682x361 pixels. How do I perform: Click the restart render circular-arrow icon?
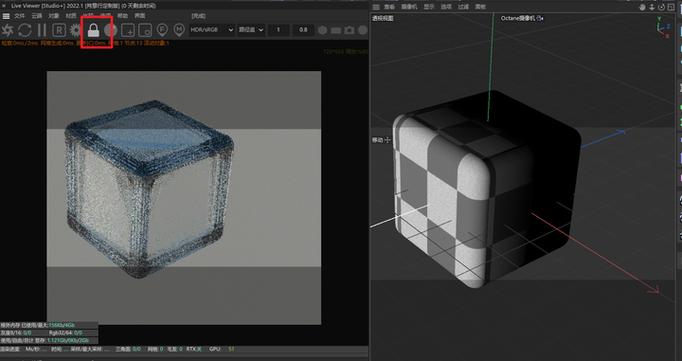[25, 30]
